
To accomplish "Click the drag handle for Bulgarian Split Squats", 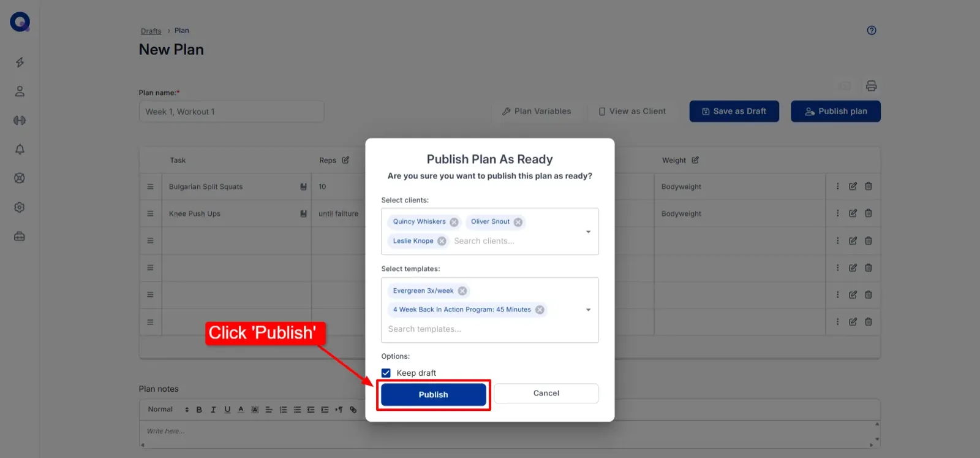I will (150, 186).
